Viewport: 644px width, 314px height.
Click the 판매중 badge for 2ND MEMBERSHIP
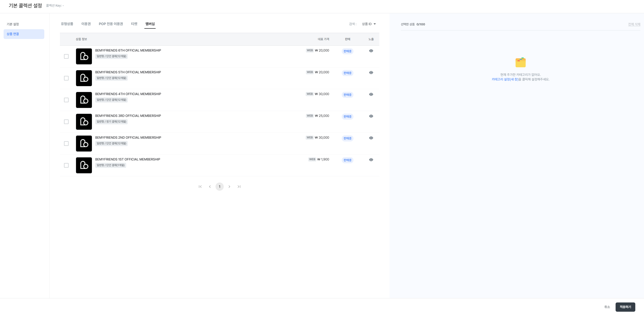pos(348,138)
